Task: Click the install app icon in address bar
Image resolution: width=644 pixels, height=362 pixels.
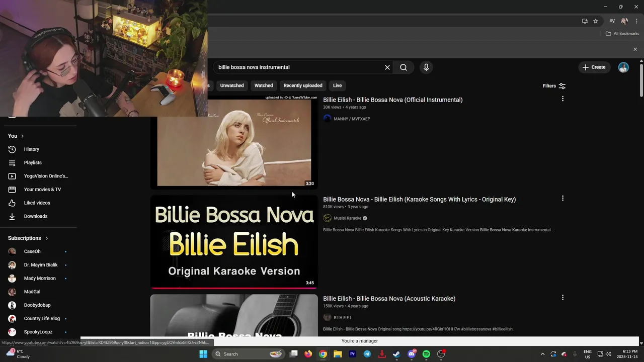Action: pyautogui.click(x=585, y=21)
